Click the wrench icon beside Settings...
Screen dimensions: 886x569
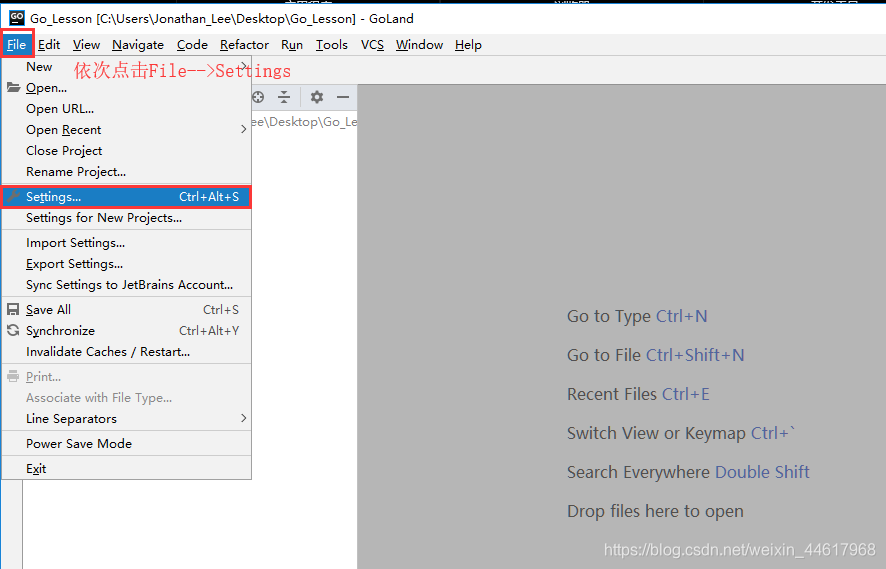(13, 197)
